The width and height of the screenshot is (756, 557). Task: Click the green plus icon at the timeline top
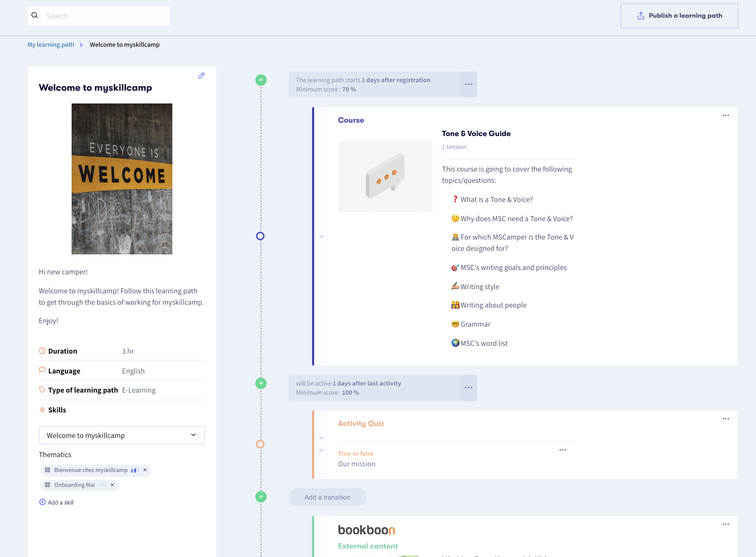[x=261, y=80]
